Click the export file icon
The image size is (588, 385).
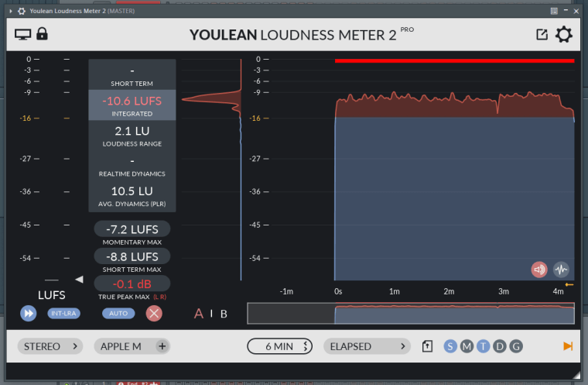coord(427,346)
